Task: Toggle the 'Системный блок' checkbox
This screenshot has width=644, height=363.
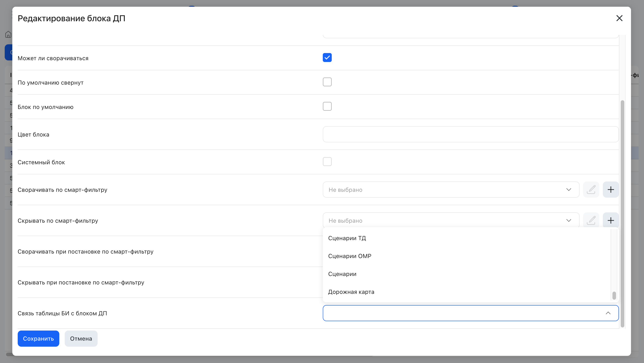Action: [327, 162]
